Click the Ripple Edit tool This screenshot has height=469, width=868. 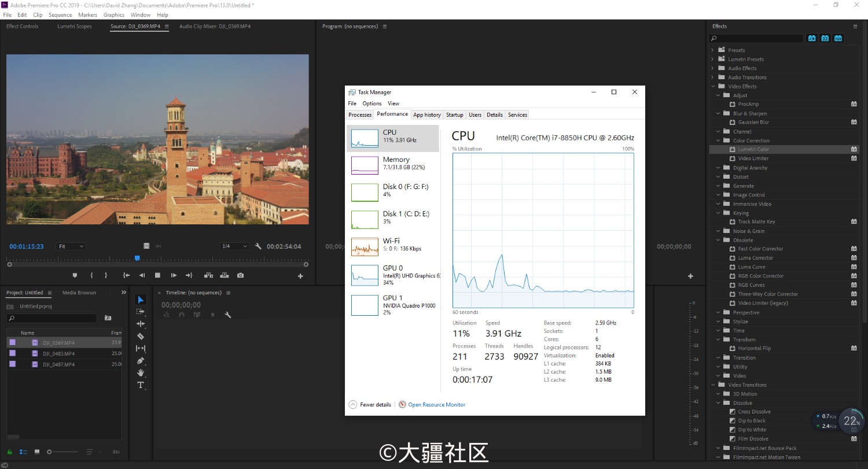pos(141,324)
